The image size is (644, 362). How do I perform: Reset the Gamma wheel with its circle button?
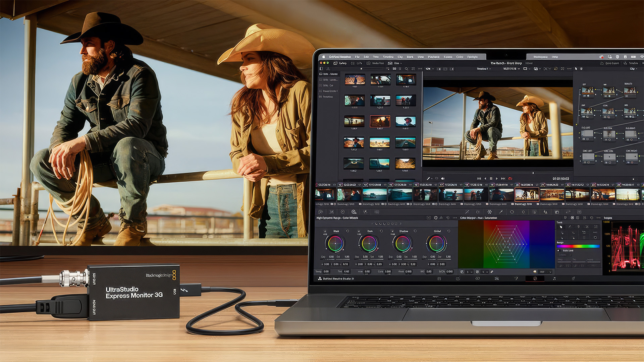click(x=381, y=231)
